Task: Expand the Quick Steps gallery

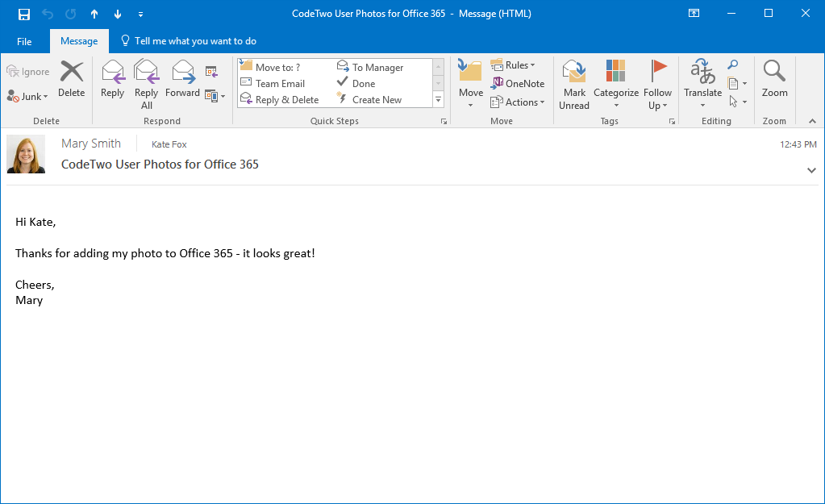Action: click(x=439, y=100)
